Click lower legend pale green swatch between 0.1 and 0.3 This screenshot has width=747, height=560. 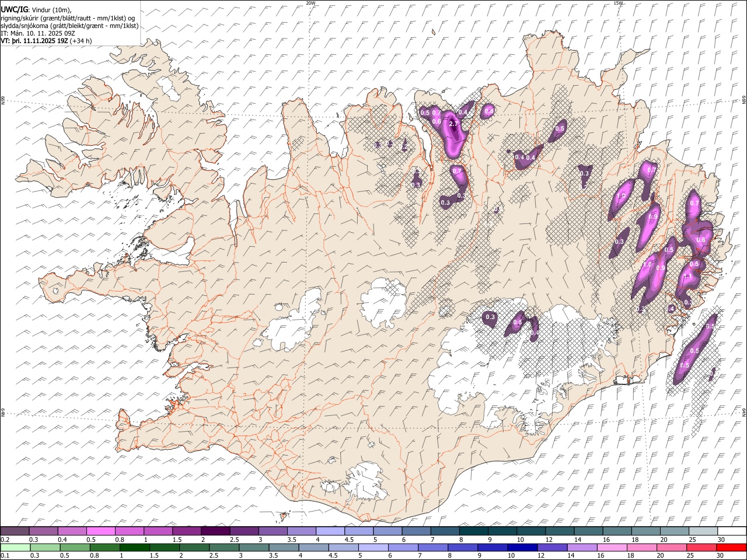tap(15, 547)
